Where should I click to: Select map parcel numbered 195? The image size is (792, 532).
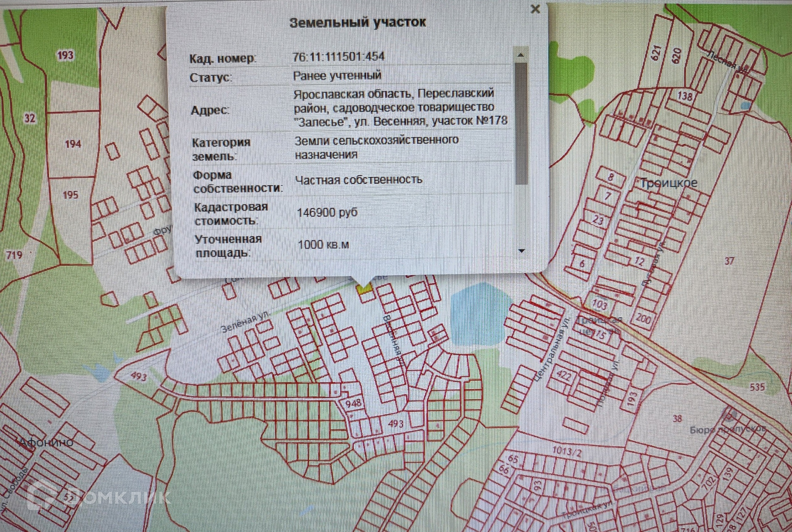pos(71,195)
